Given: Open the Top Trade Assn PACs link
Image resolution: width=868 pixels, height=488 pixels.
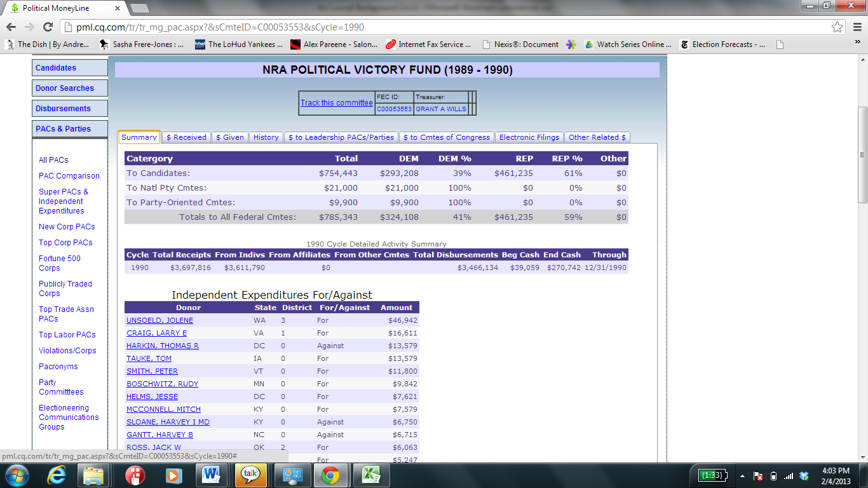Looking at the screenshot, I should pos(66,314).
